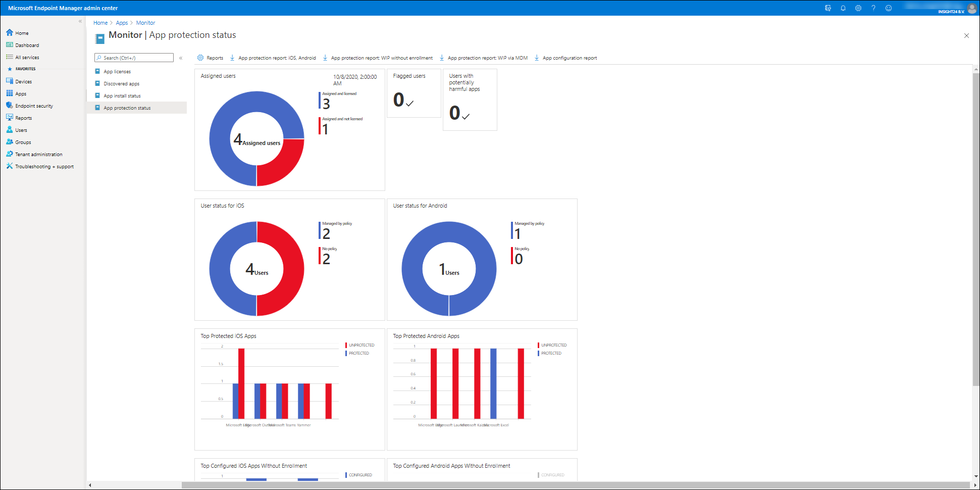
Task: Click the Apps breadcrumb link
Action: click(122, 23)
